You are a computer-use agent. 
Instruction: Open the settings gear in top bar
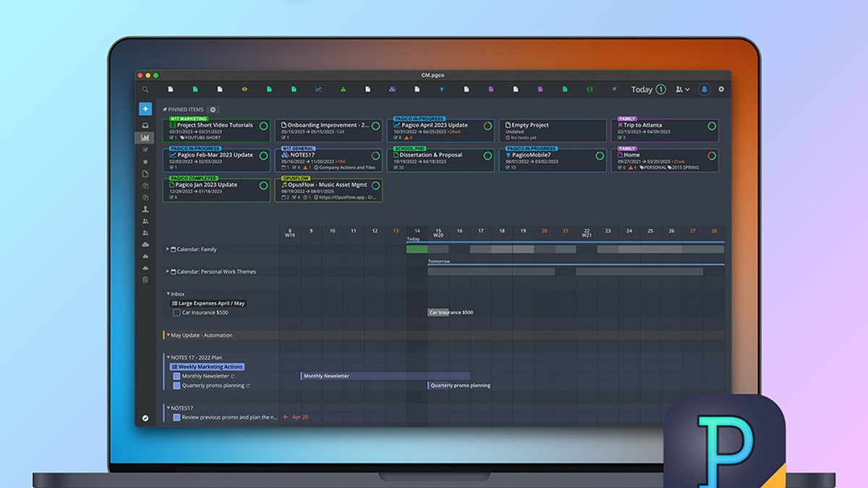click(x=720, y=90)
